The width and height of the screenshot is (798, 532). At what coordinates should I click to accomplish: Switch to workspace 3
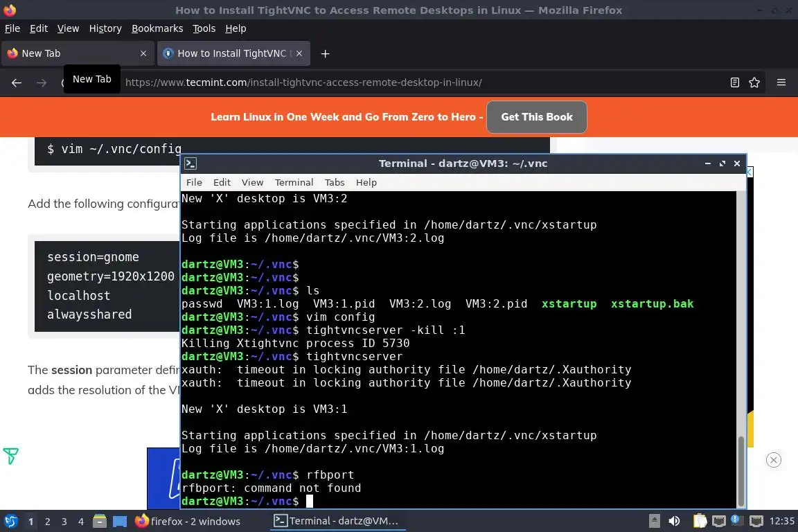(x=64, y=522)
